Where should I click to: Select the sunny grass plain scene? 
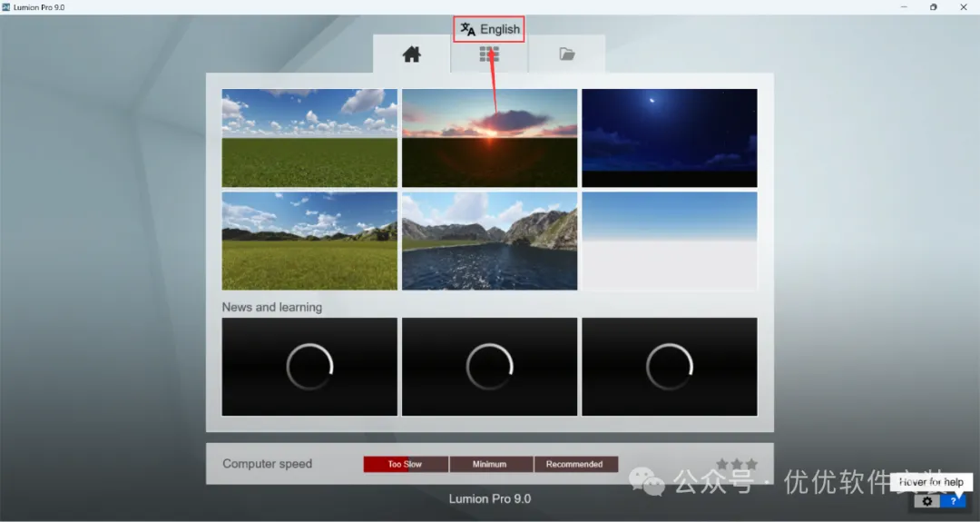(x=309, y=138)
